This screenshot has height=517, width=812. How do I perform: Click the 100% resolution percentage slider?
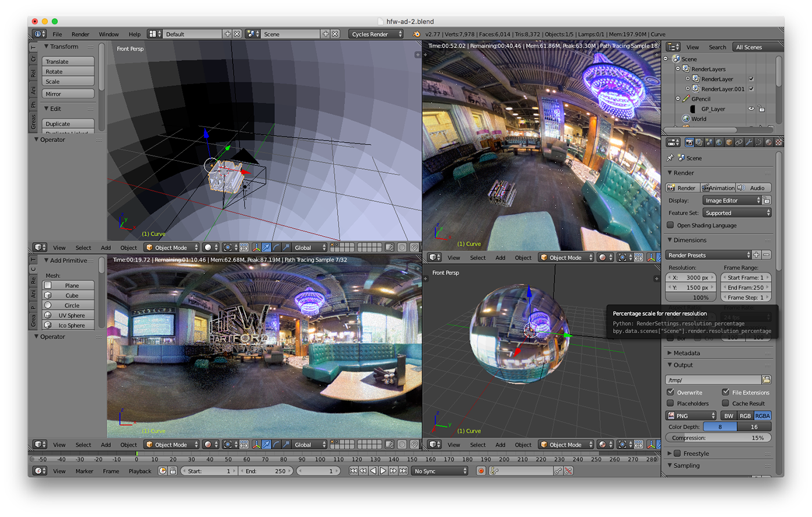click(x=692, y=298)
